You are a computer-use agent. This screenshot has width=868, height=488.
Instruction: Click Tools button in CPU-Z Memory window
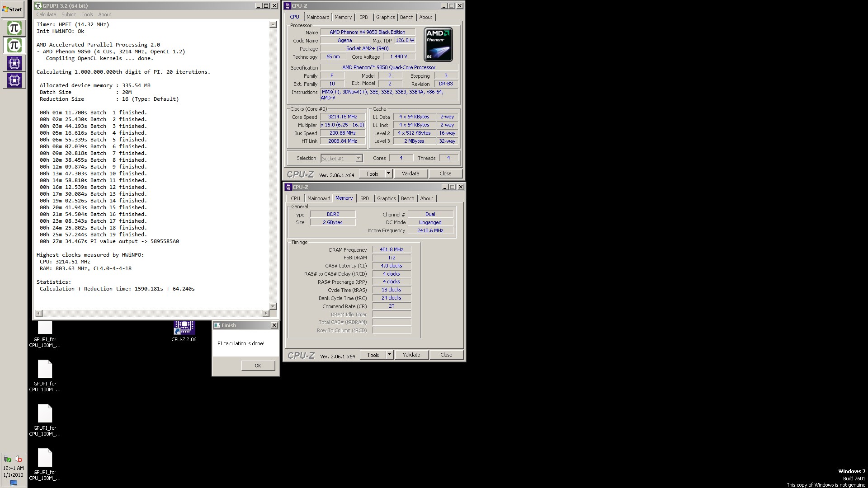pos(373,355)
